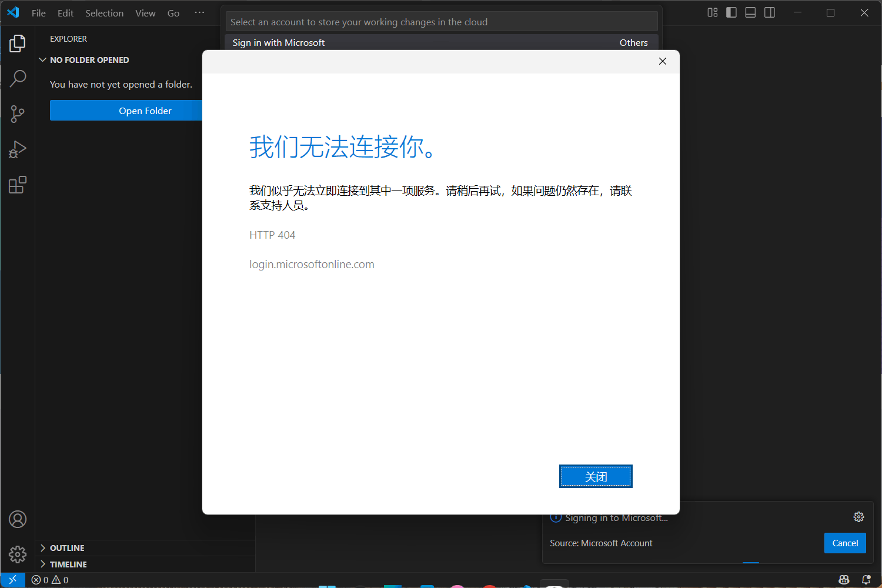Open Run and Debug view
Viewport: 882px width, 588px height.
[18, 149]
